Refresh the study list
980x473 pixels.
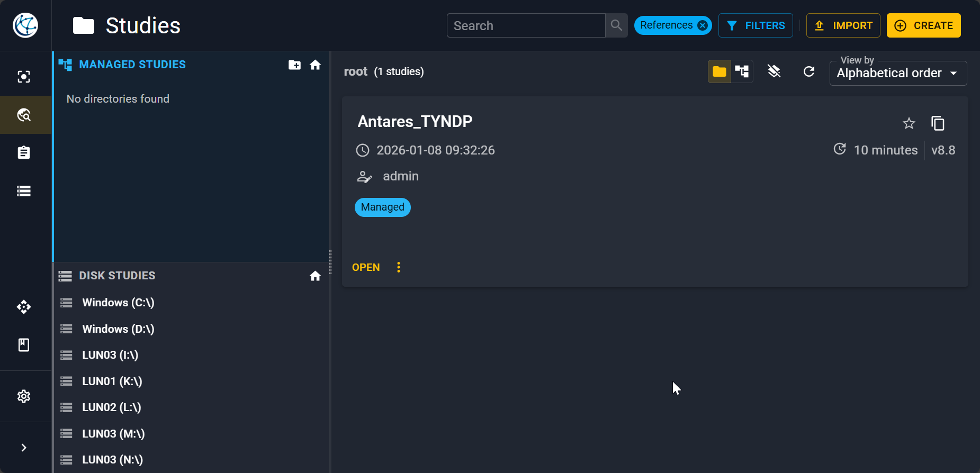(x=809, y=71)
